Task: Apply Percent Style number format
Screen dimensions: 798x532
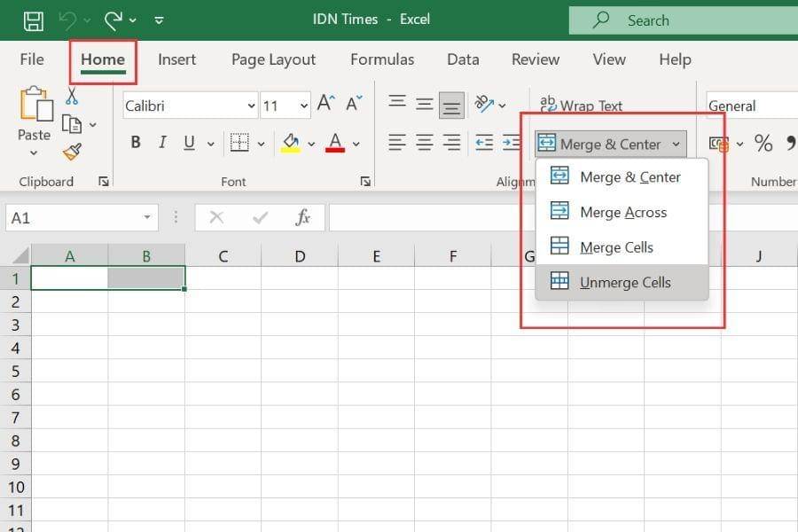Action: coord(763,143)
